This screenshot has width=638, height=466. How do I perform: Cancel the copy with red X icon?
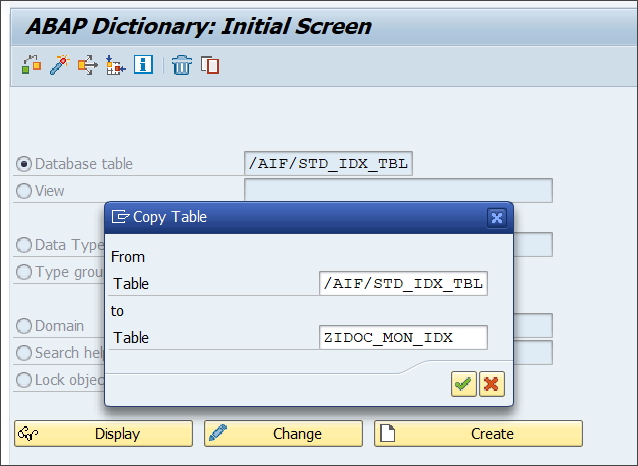click(x=492, y=384)
